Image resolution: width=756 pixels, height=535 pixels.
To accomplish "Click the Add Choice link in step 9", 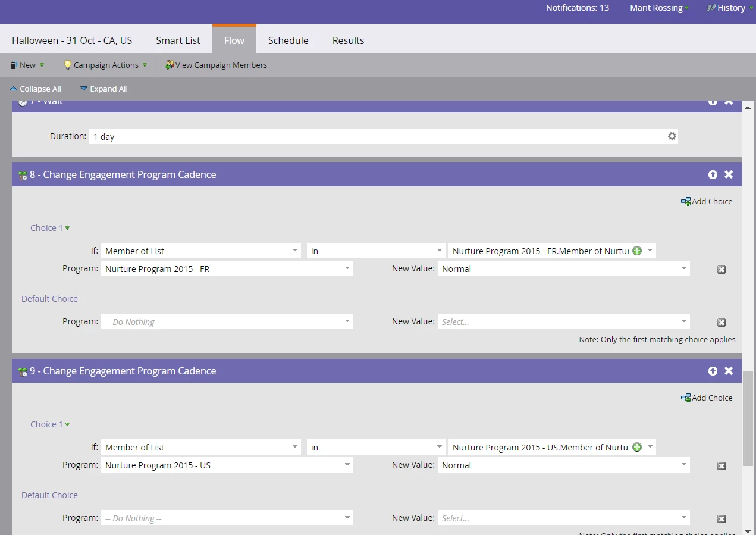I will pyautogui.click(x=712, y=398).
